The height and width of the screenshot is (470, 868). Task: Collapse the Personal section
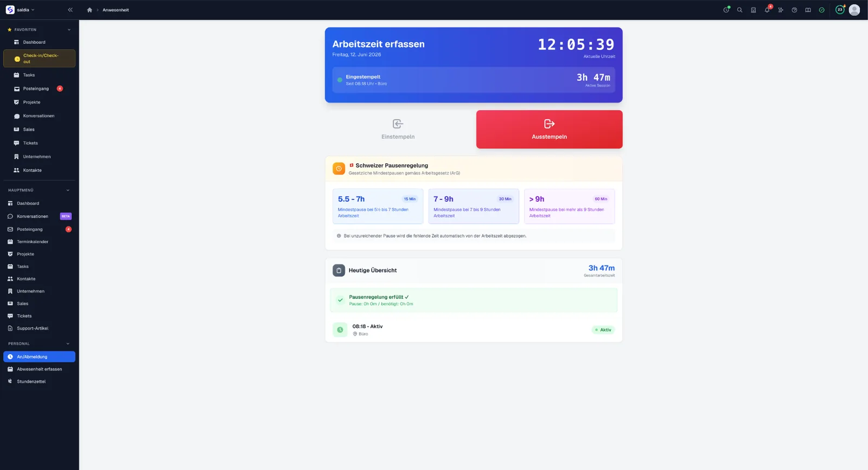coord(68,344)
